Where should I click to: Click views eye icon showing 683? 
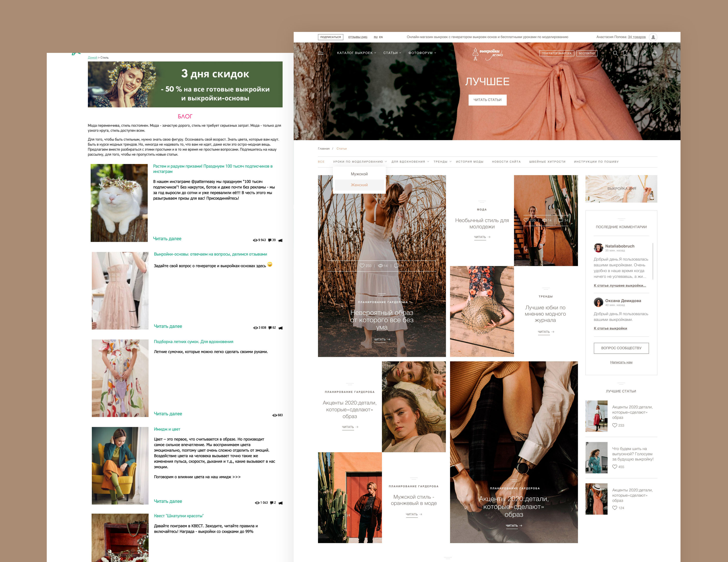[275, 415]
